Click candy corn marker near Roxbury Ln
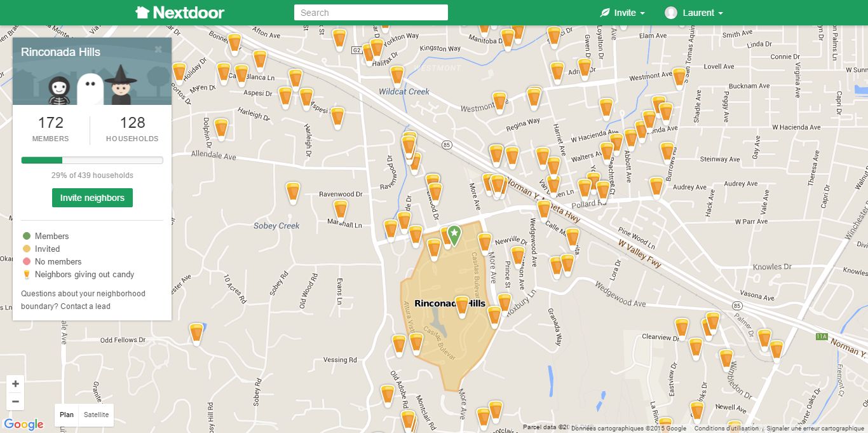Viewport: 868px width, 433px height. 505,305
